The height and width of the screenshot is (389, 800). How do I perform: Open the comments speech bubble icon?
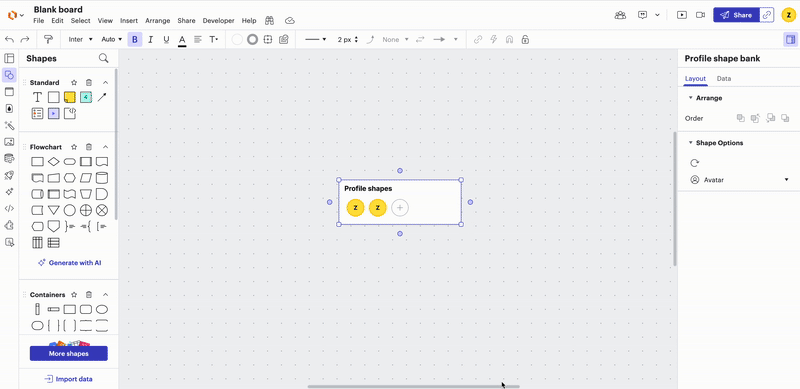tap(643, 15)
